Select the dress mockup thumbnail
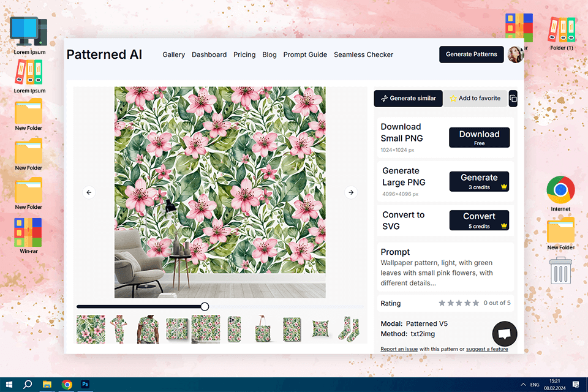This screenshot has width=588, height=392. coord(119,330)
